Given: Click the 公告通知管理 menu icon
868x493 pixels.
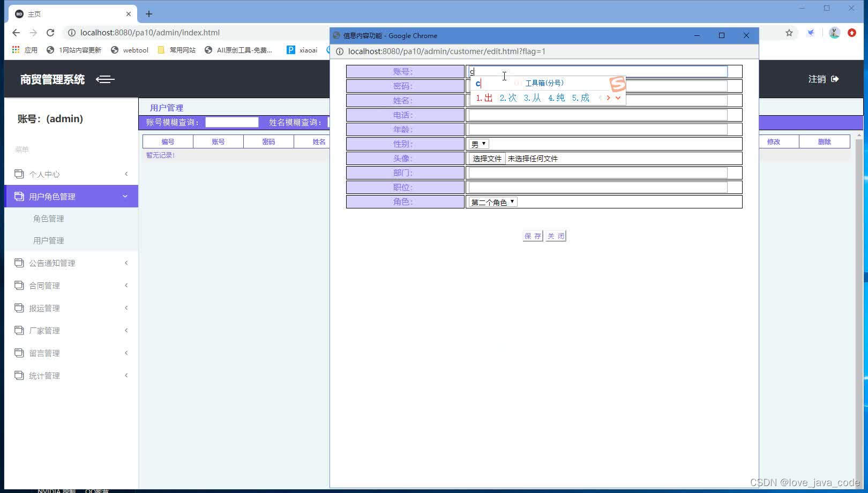Looking at the screenshot, I should 19,263.
